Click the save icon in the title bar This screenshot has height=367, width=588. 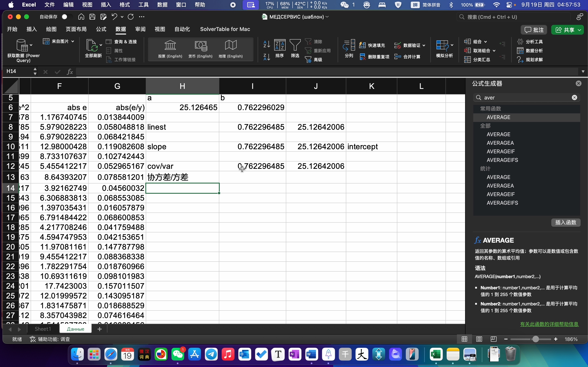tap(92, 17)
